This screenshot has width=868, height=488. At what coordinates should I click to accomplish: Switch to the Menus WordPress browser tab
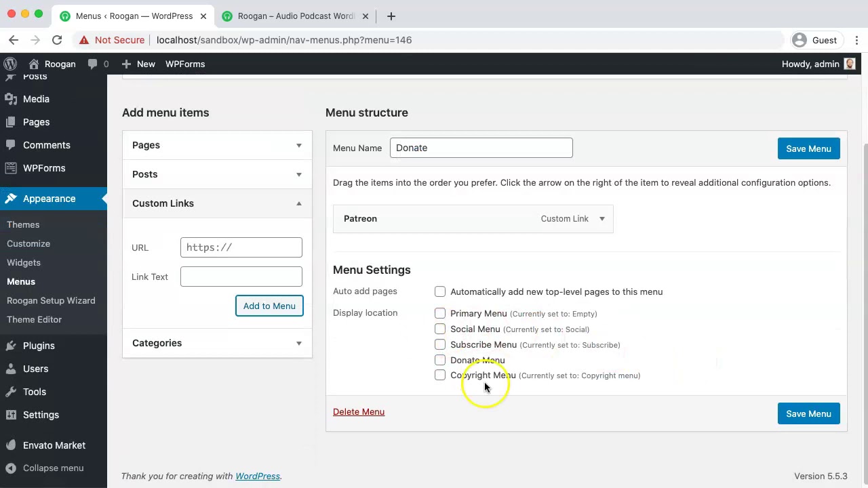click(x=134, y=16)
